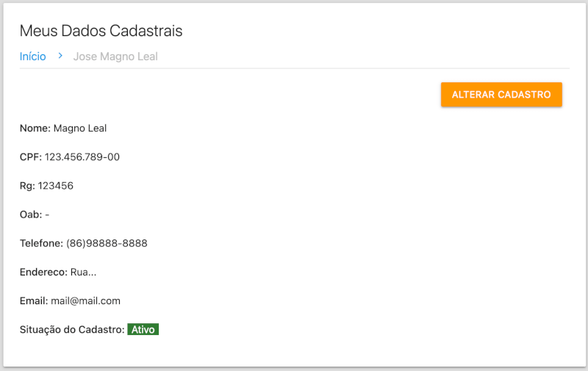Click the Oab field dash value
Viewport: 588px width, 371px height.
coord(47,215)
